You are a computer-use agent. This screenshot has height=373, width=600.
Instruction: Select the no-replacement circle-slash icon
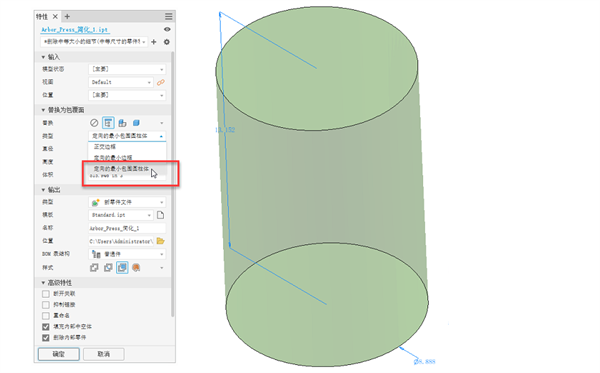94,123
